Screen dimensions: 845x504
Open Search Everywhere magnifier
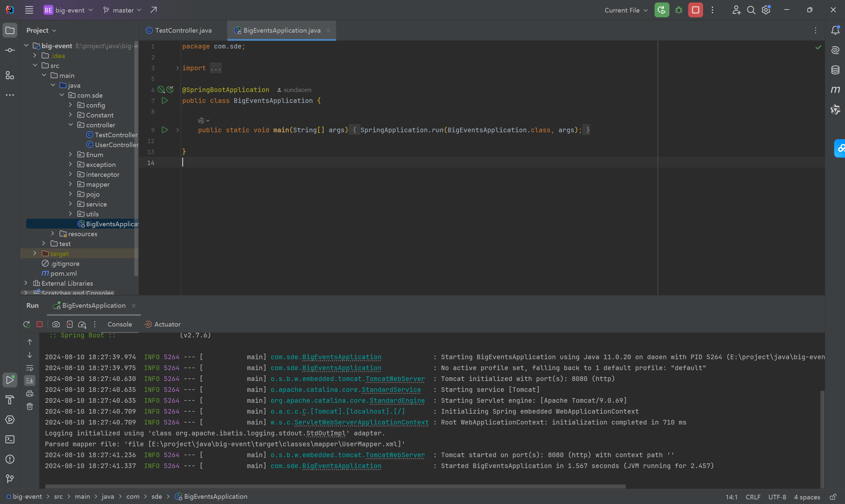pos(751,10)
